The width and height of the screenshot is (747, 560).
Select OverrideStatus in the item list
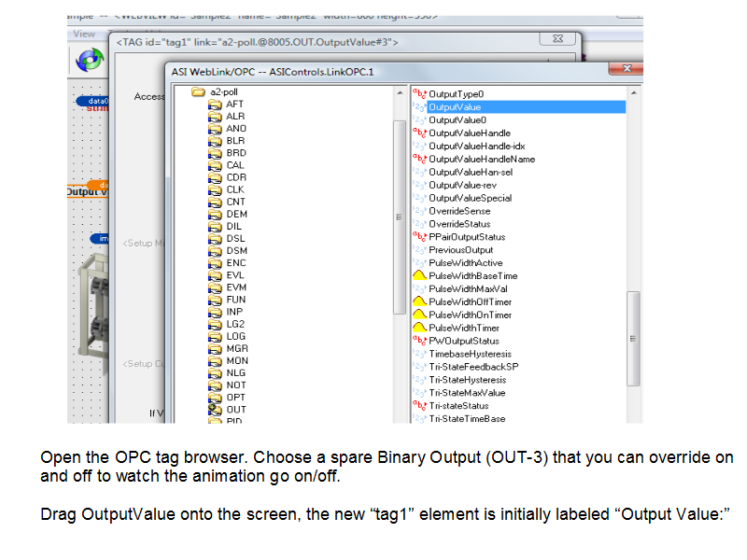(459, 224)
